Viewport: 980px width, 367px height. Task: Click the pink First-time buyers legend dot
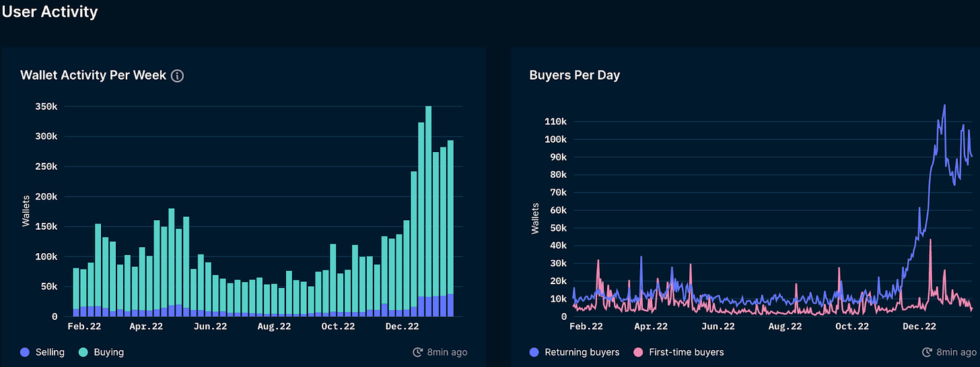pos(637,352)
